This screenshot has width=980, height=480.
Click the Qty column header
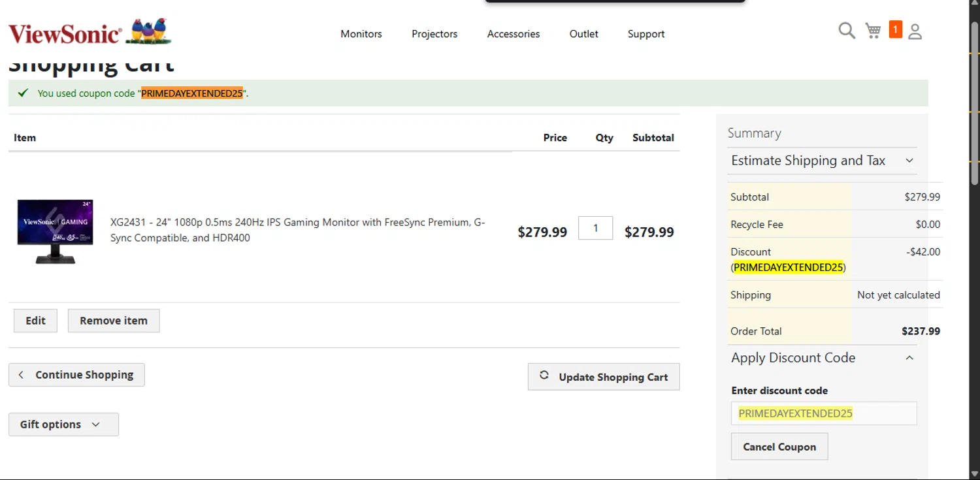tap(604, 138)
